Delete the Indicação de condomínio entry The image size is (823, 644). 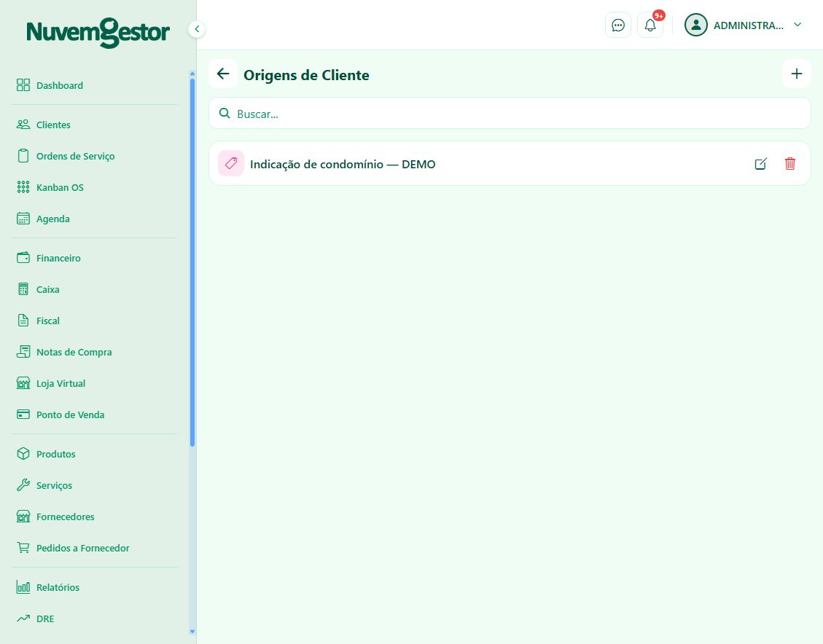click(x=789, y=164)
